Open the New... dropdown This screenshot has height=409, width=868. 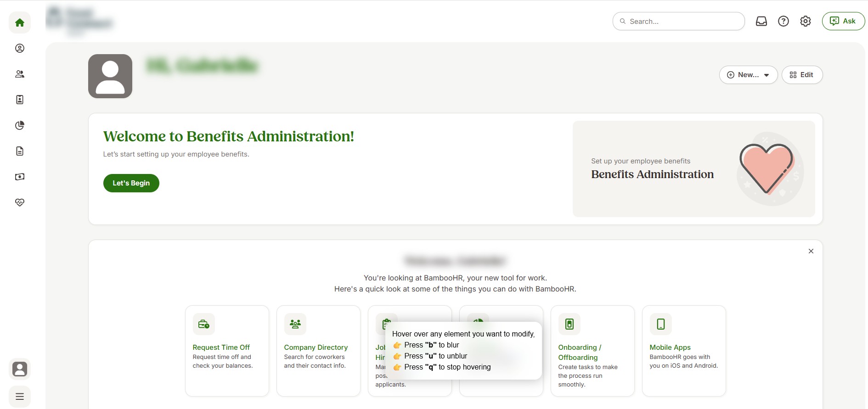pyautogui.click(x=748, y=75)
